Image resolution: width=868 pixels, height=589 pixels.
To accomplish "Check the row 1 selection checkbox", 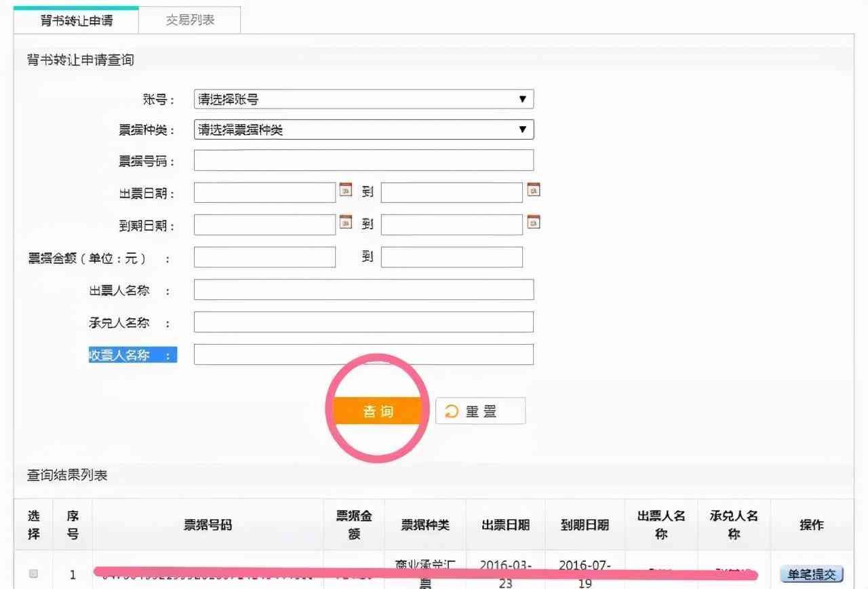I will 32,572.
